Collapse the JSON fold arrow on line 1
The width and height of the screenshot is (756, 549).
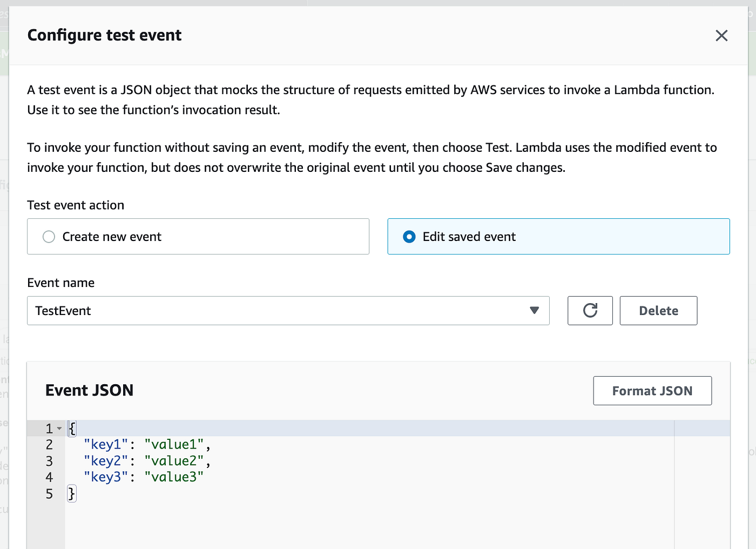click(x=59, y=429)
